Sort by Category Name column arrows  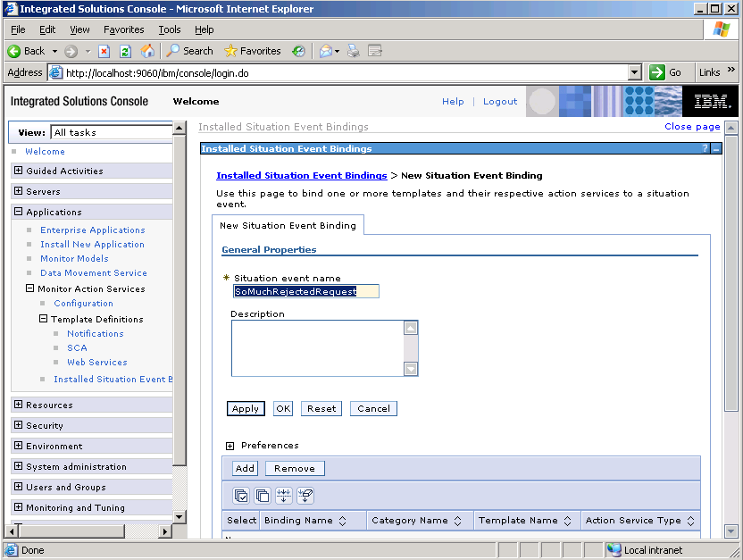click(x=458, y=522)
